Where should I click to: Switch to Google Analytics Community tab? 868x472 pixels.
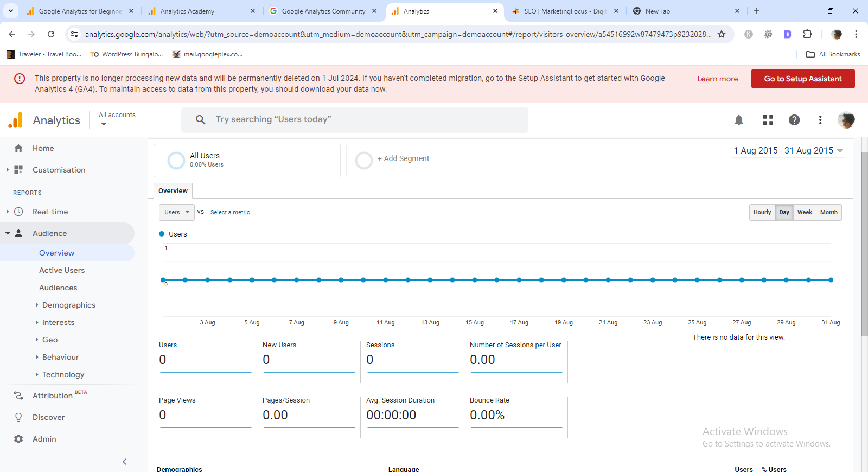(323, 11)
